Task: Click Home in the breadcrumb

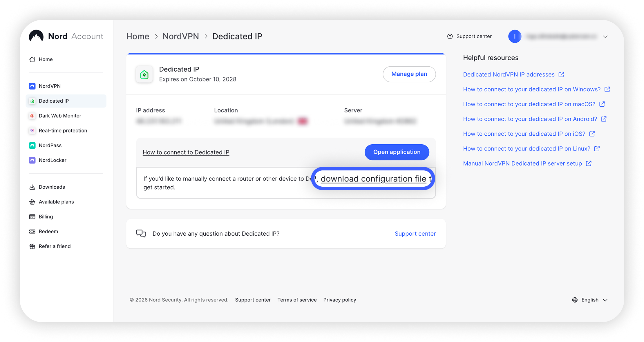Action: [138, 36]
